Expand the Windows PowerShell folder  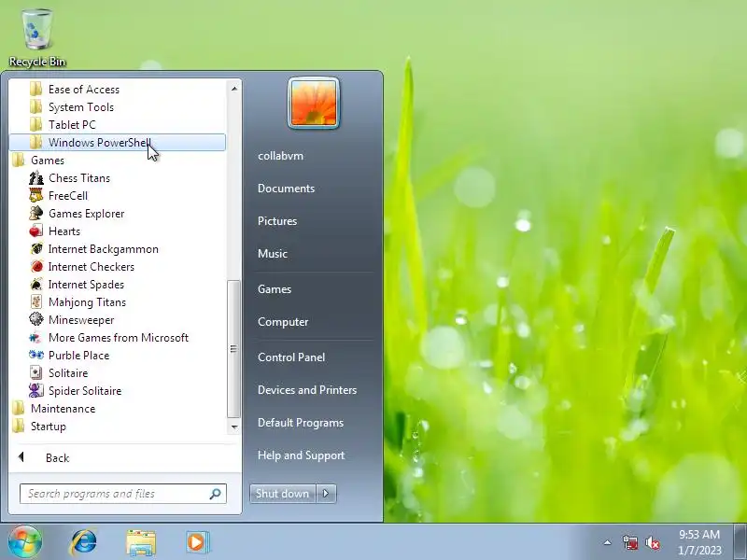pos(118,143)
